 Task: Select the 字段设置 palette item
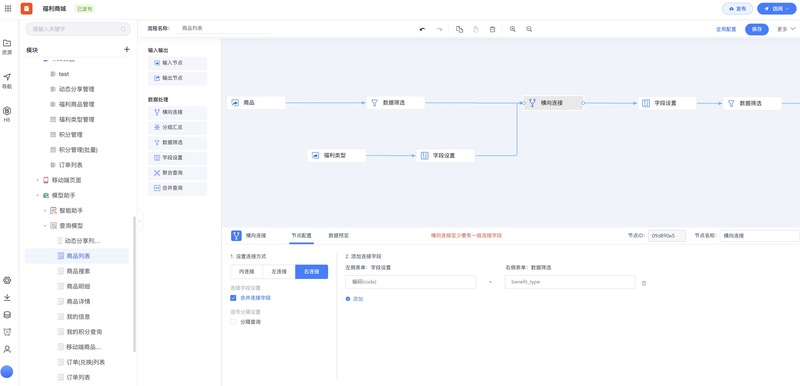click(x=178, y=158)
